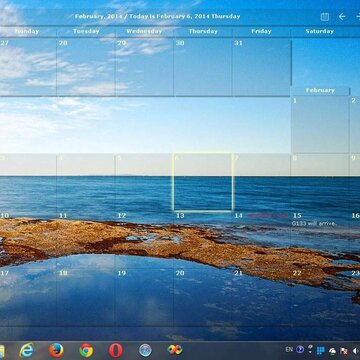Image resolution: width=360 pixels, height=360 pixels.
Task: Open Google Chrome from the taskbar
Action: pos(86,350)
